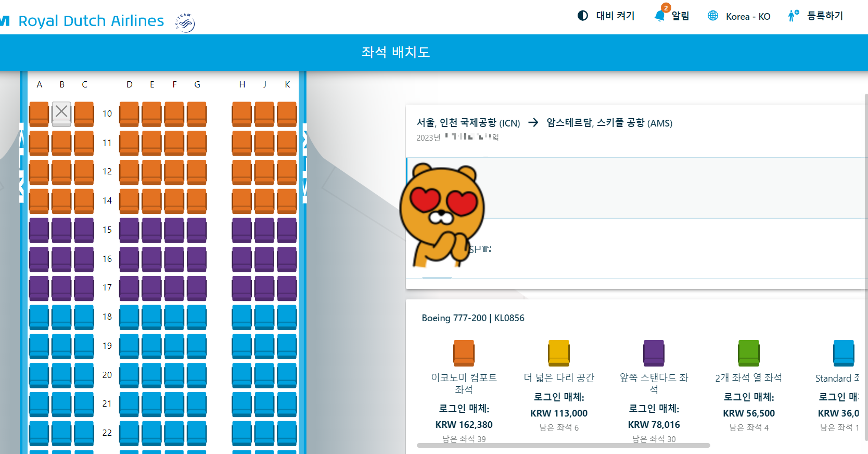The image size is (868, 454).
Task: Open the Korea - KO language selector
Action: click(748, 16)
